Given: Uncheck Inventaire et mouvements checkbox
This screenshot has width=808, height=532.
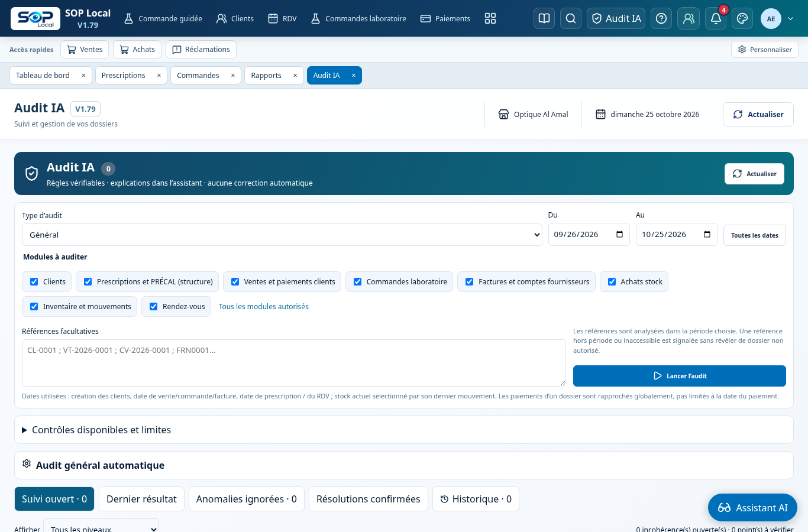Looking at the screenshot, I should point(34,307).
